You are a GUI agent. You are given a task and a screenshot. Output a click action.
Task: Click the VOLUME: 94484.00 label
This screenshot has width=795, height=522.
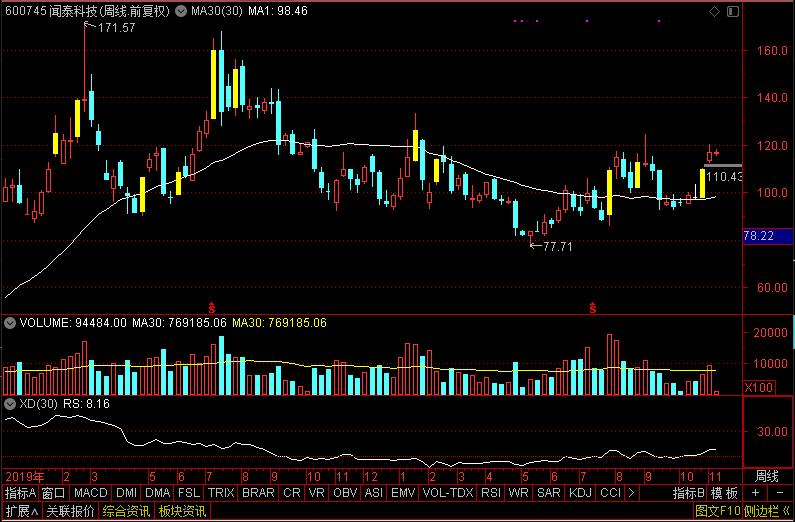click(x=73, y=323)
